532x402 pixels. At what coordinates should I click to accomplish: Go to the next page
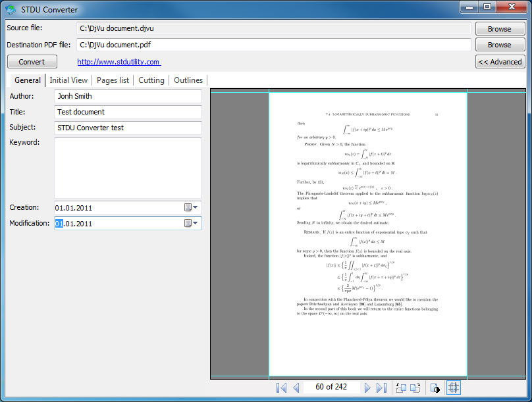point(367,388)
